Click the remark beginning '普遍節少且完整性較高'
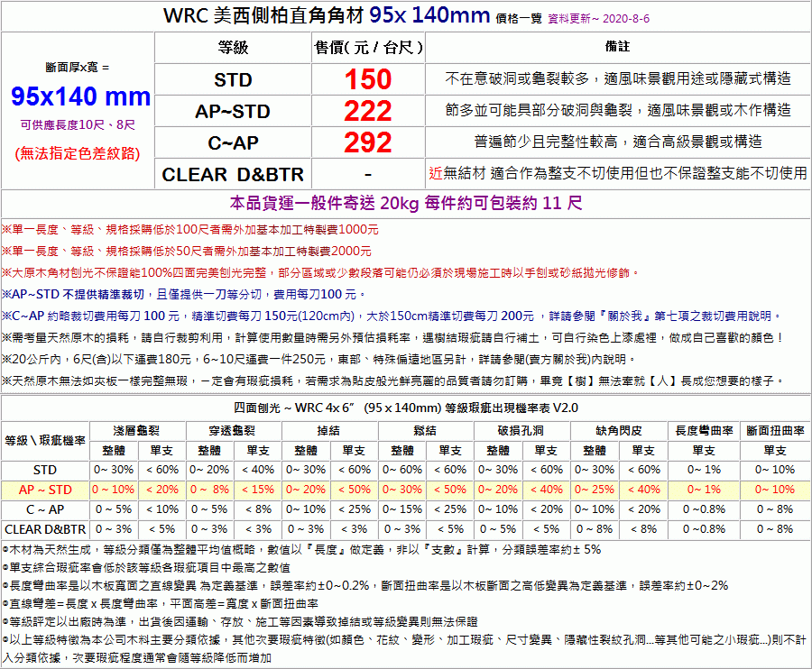 [618, 142]
